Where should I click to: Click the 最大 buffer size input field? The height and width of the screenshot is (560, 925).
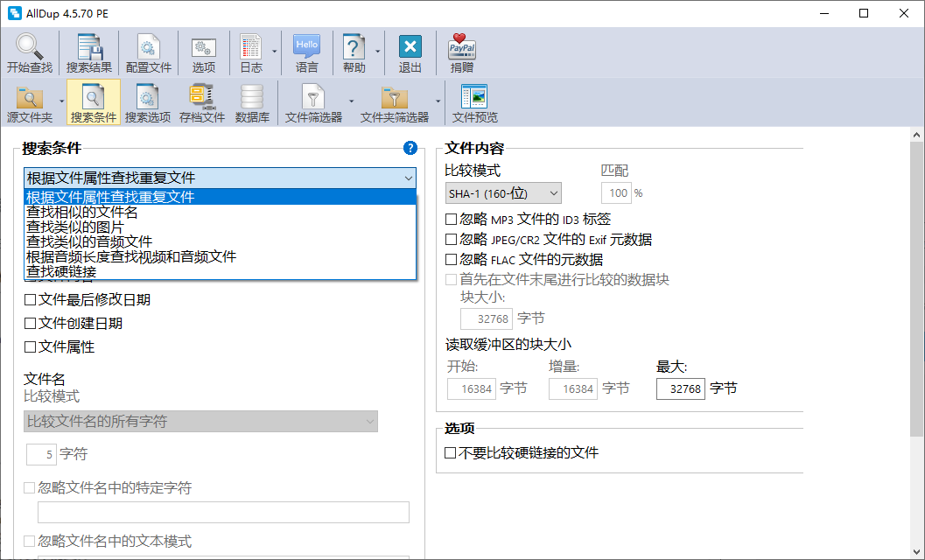coord(680,388)
